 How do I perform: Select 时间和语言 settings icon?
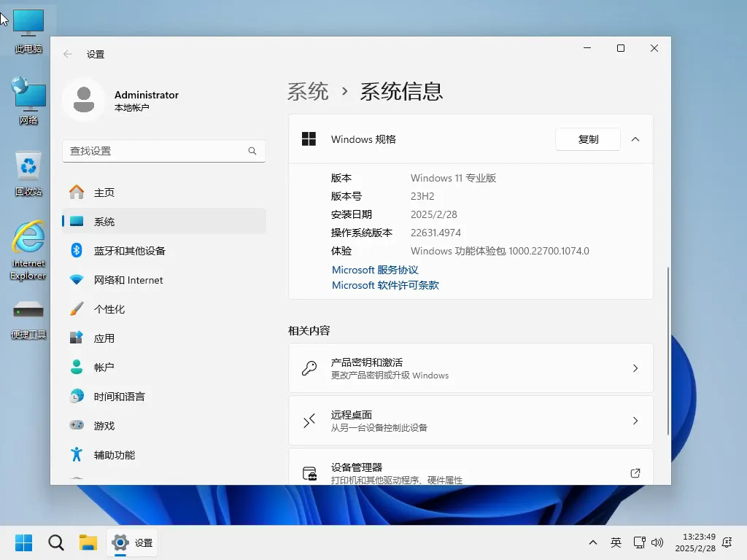click(x=77, y=396)
